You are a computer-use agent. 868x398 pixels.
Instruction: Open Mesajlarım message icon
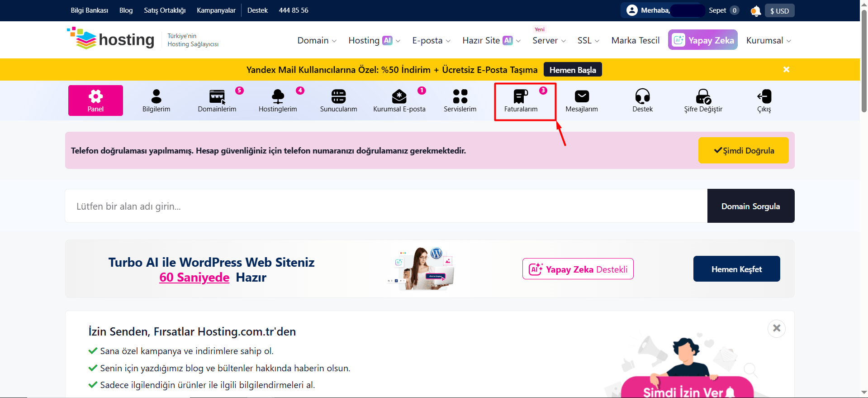tap(582, 96)
